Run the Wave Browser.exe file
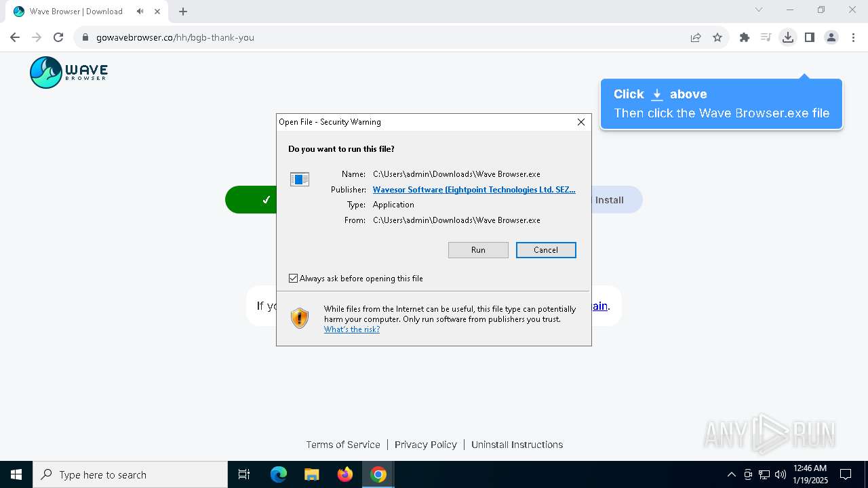This screenshot has width=868, height=488. click(478, 250)
